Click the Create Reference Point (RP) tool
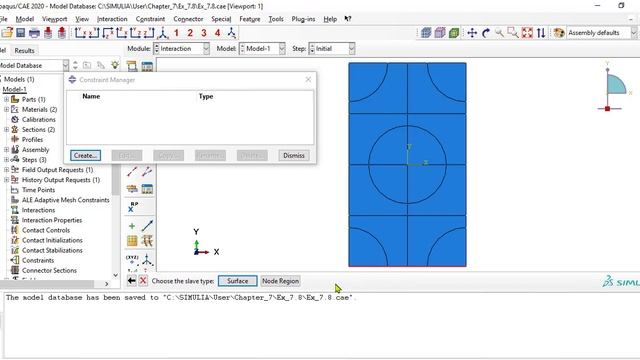 [132, 207]
